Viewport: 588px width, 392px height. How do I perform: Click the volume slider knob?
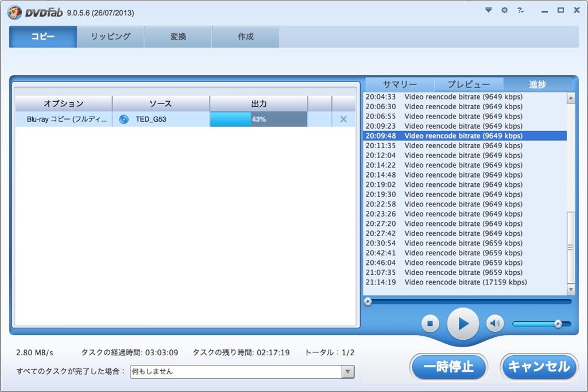(x=558, y=324)
